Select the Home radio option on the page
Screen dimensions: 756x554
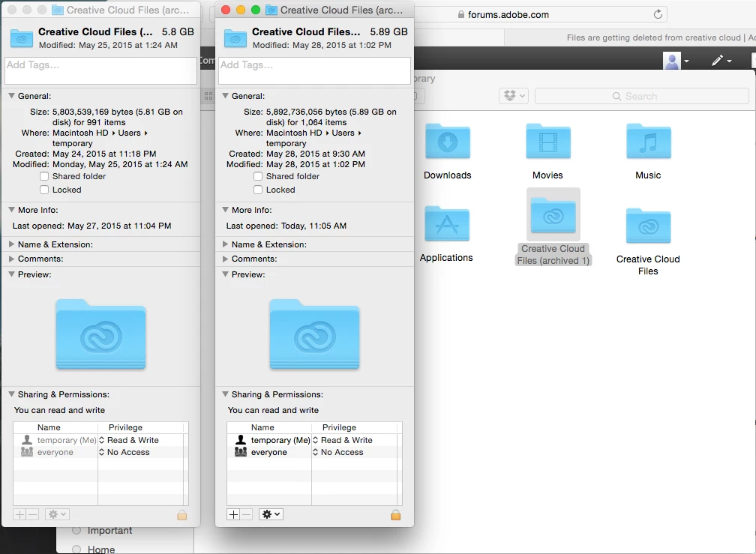(76, 550)
